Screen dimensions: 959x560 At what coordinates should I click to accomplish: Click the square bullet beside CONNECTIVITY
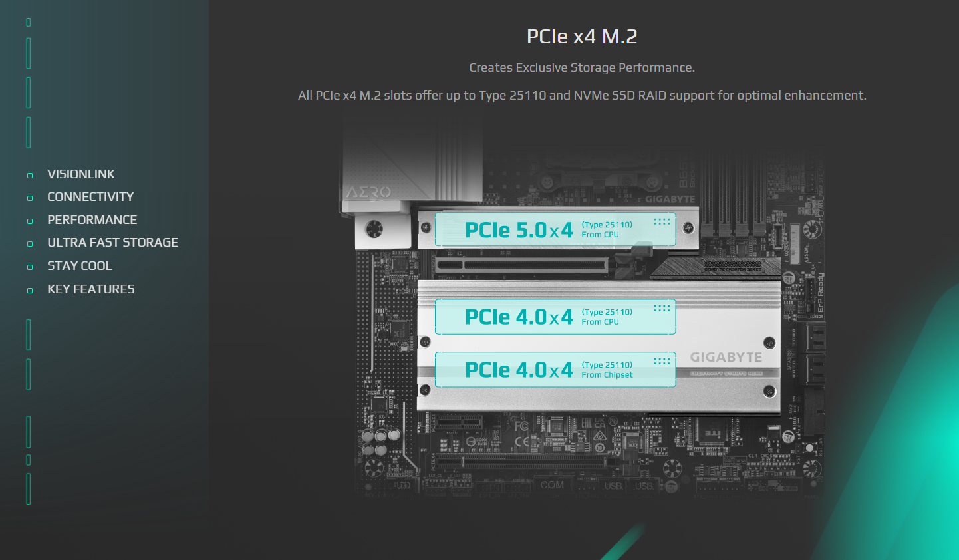[x=29, y=198]
